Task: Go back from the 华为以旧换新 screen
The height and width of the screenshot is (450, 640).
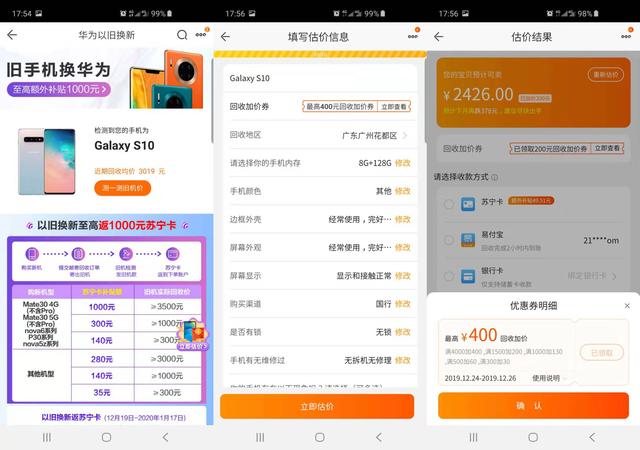Action: click(x=12, y=35)
